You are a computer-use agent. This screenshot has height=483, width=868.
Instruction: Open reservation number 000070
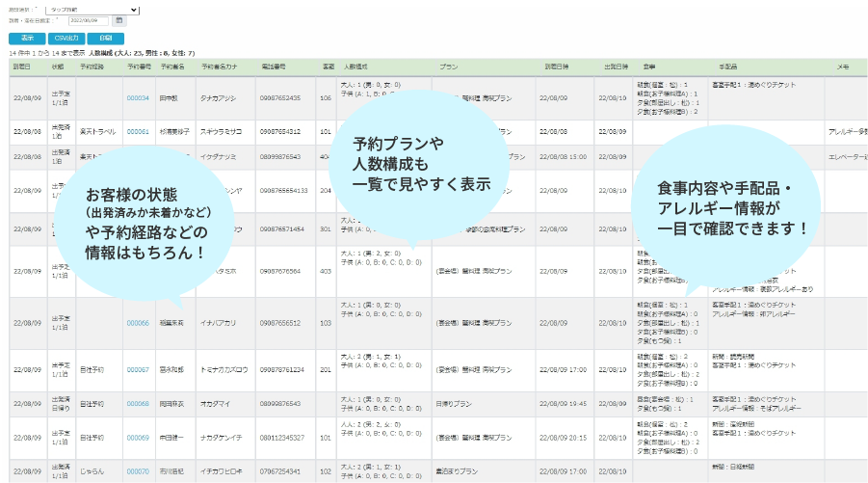tap(138, 471)
